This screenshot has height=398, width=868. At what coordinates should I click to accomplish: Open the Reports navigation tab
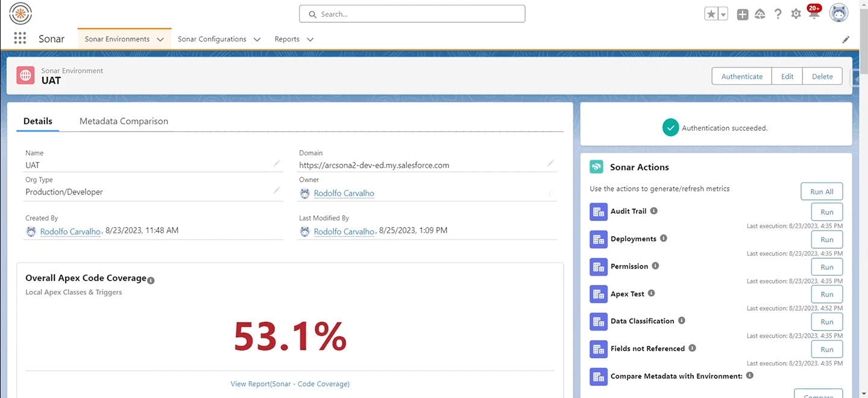[x=287, y=39]
